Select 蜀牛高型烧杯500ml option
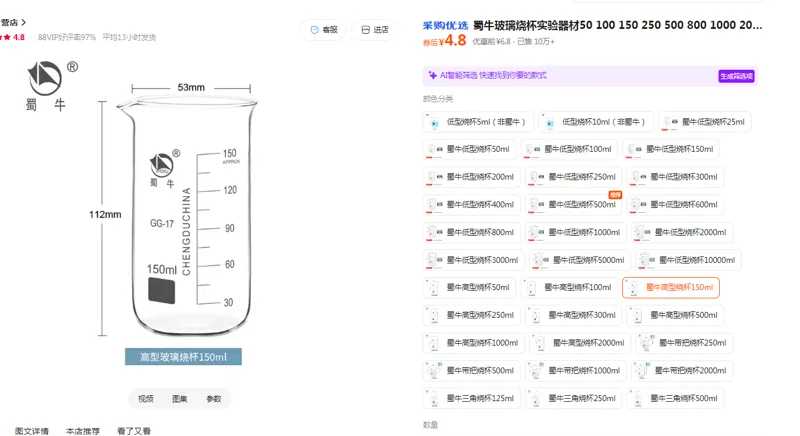This screenshot has height=436, width=800. [x=675, y=315]
